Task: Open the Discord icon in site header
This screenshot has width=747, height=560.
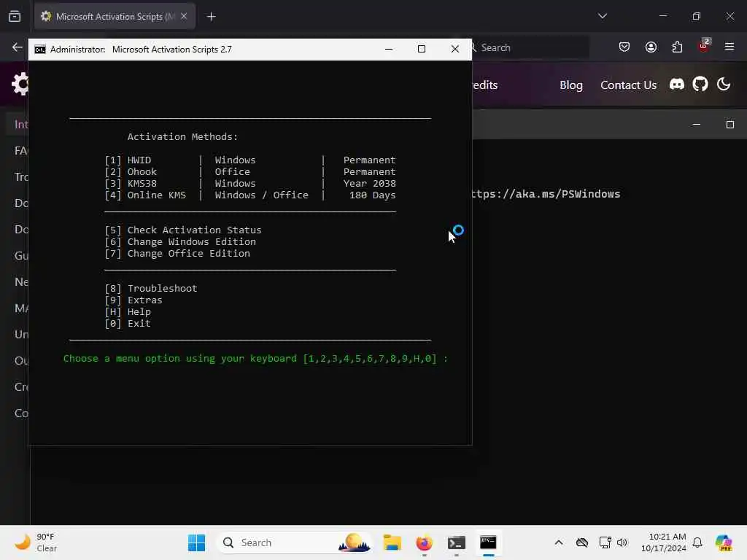Action: click(676, 85)
